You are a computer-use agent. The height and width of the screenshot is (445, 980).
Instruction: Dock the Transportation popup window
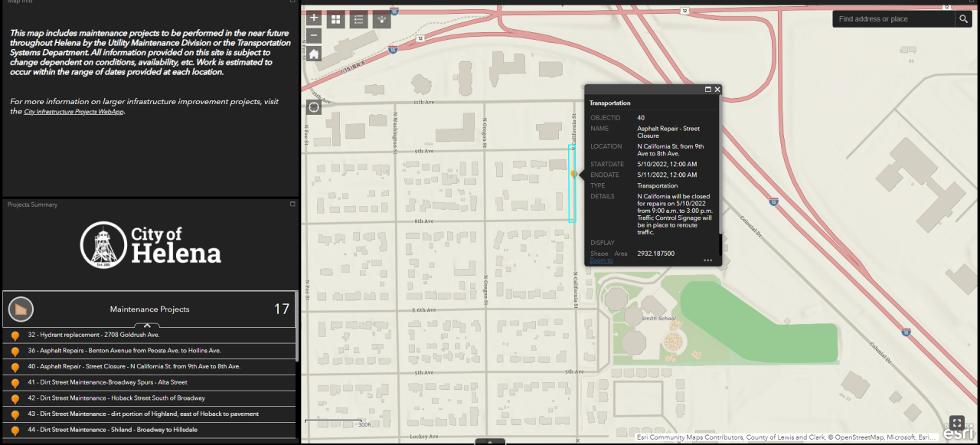(x=707, y=89)
